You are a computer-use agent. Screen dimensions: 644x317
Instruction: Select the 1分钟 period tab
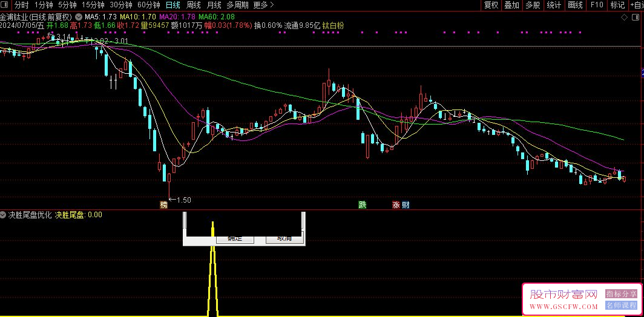(x=44, y=5)
